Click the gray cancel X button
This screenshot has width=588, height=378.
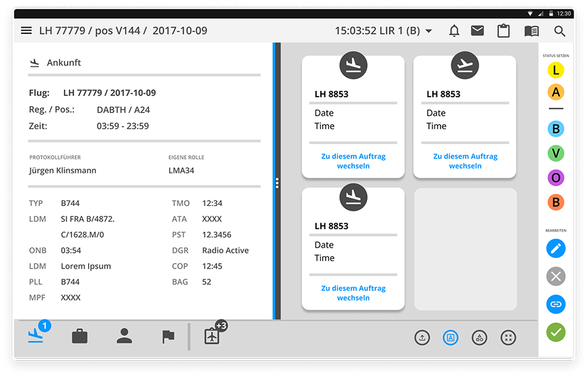click(556, 276)
